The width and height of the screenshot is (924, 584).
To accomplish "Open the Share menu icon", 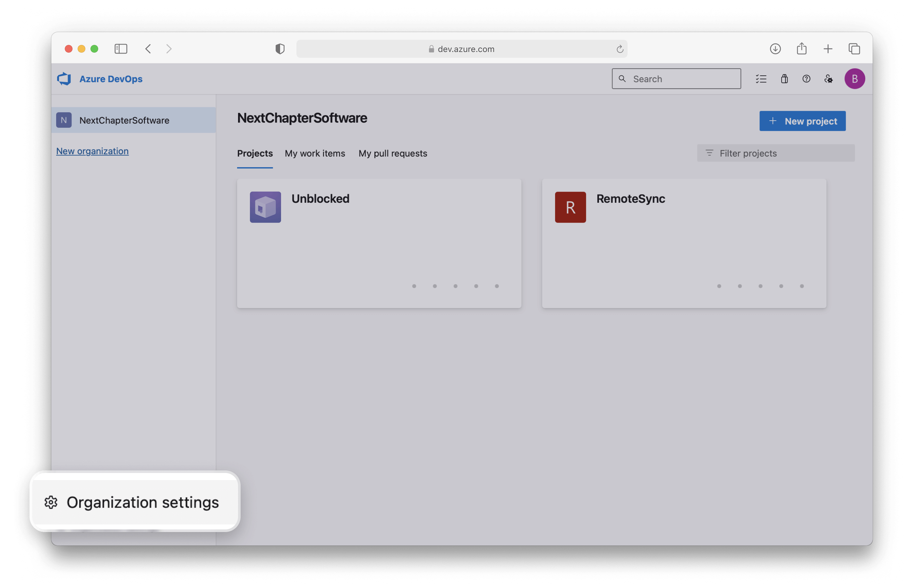I will coord(801,49).
